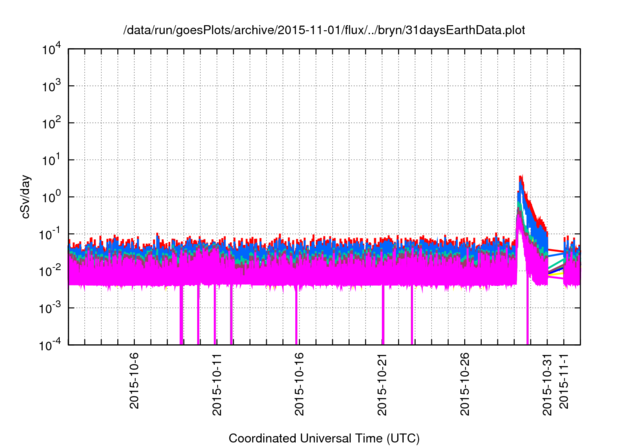This screenshot has height=448, width=640.
Task: Click the 10^0 y-axis tick label
Action: pyautogui.click(x=51, y=197)
